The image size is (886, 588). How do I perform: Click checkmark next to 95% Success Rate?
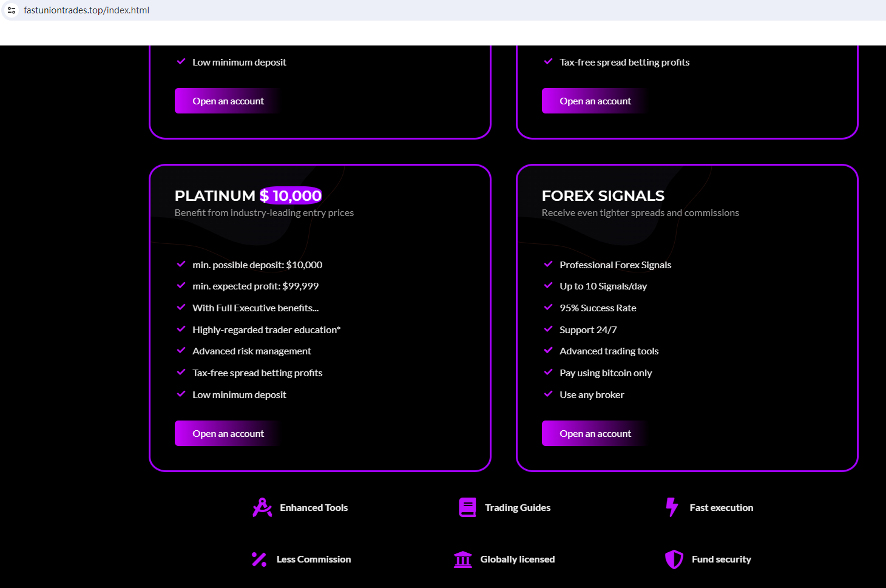(548, 307)
